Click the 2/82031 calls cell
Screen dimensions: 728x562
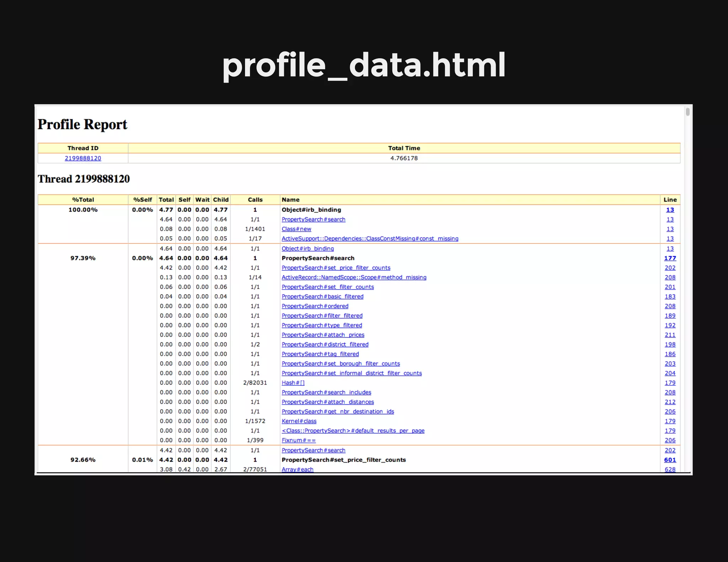point(255,383)
